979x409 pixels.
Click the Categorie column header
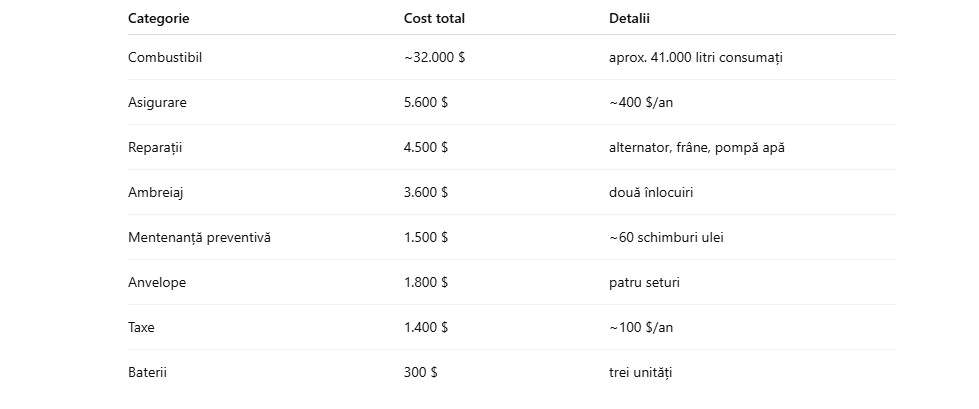point(159,19)
